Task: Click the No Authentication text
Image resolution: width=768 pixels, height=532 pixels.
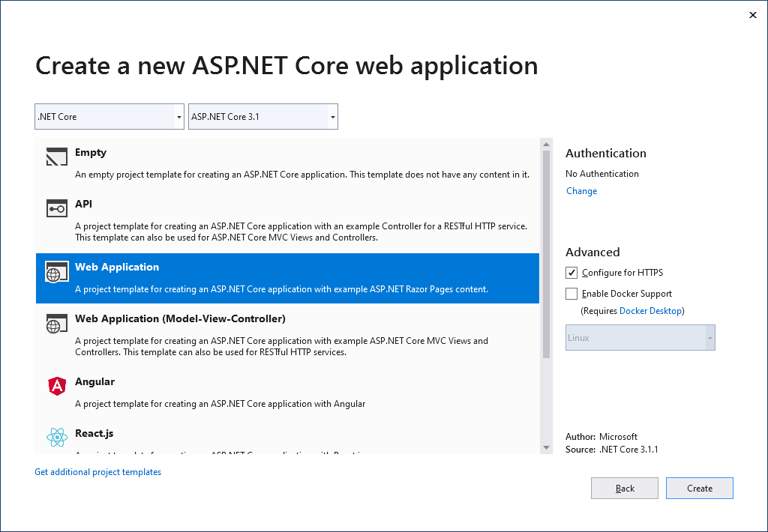Action: 602,174
